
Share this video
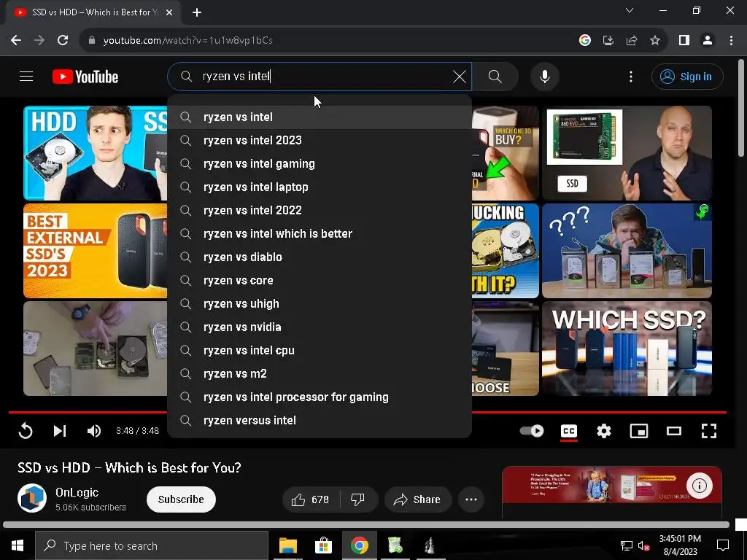(417, 499)
